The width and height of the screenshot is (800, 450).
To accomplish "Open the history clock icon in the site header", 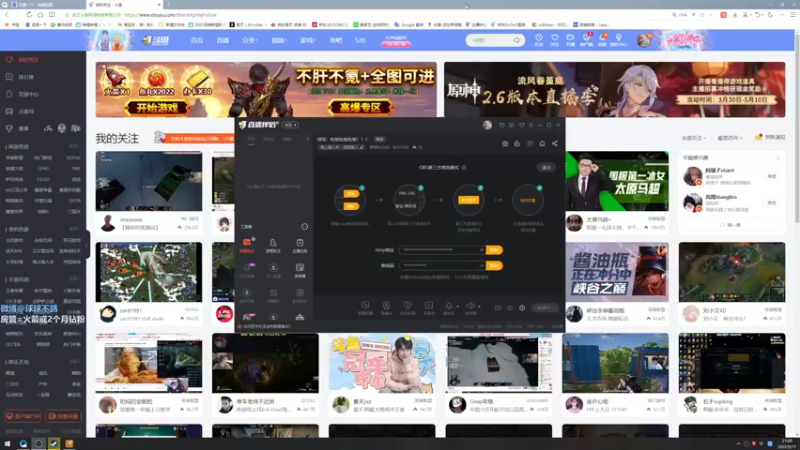I will (539, 38).
